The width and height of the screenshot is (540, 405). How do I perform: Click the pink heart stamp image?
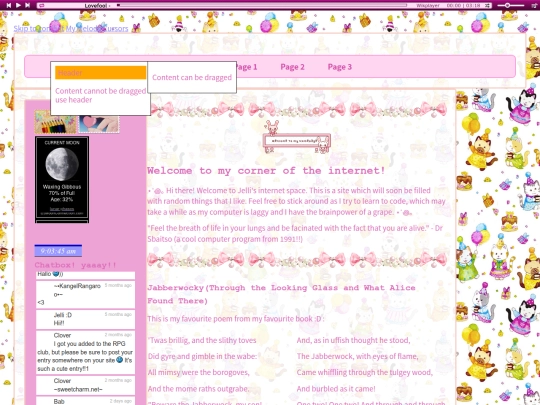[99, 124]
